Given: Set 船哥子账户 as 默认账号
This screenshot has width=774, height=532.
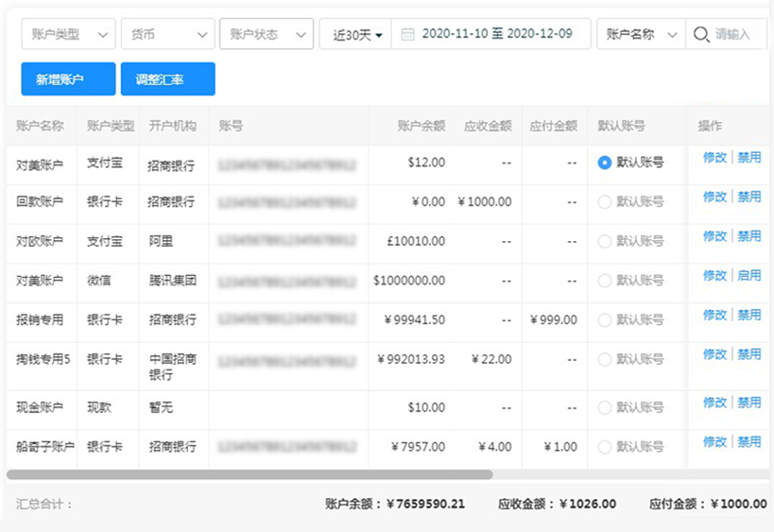Looking at the screenshot, I should pyautogui.click(x=604, y=447).
